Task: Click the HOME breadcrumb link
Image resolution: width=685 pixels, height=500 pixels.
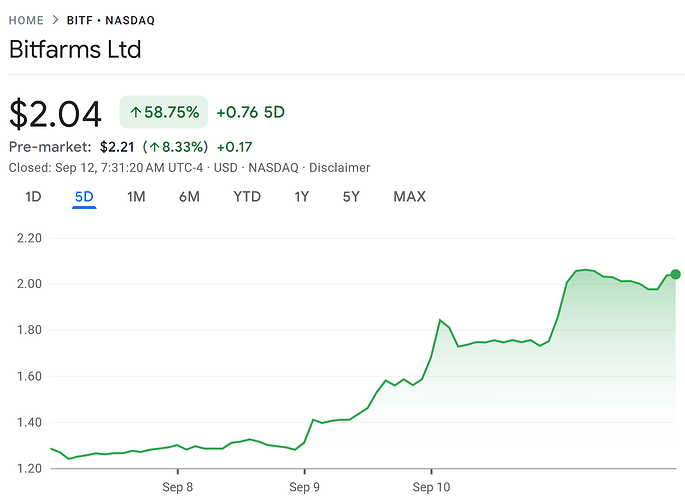Action: 26,20
